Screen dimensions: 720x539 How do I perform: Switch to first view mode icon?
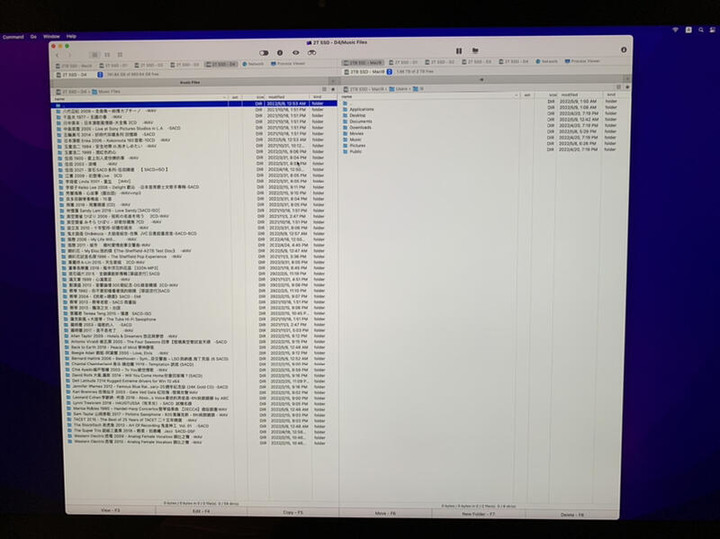(95, 55)
